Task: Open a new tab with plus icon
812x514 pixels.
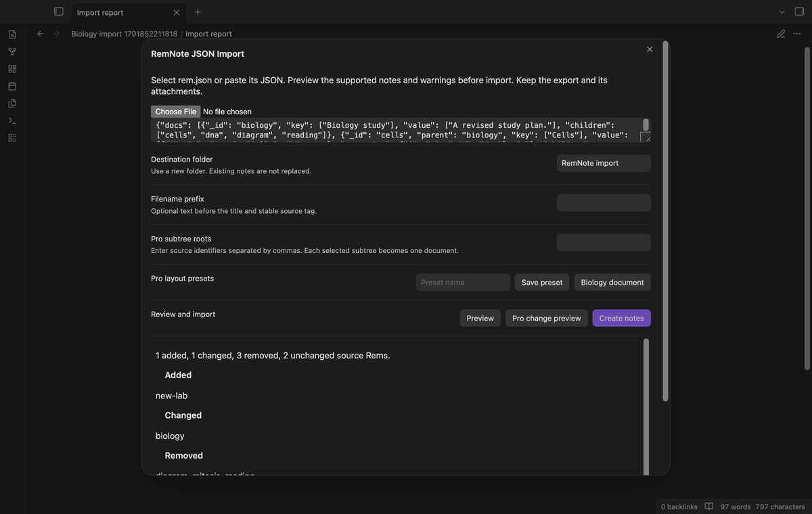Action: click(198, 12)
